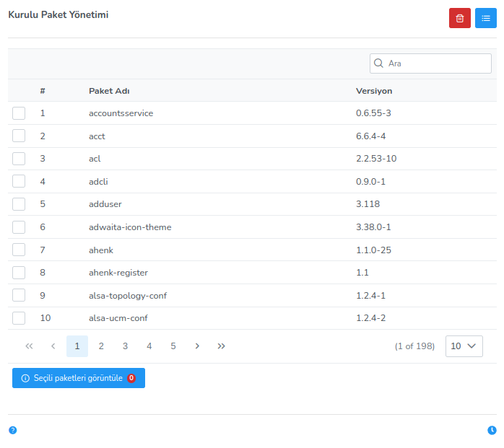Go to the next page arrow

pyautogui.click(x=197, y=346)
